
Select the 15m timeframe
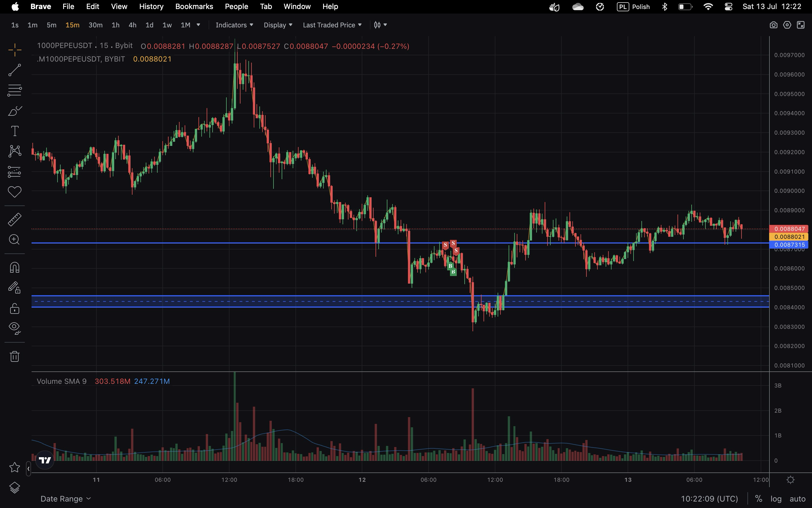[x=72, y=25]
